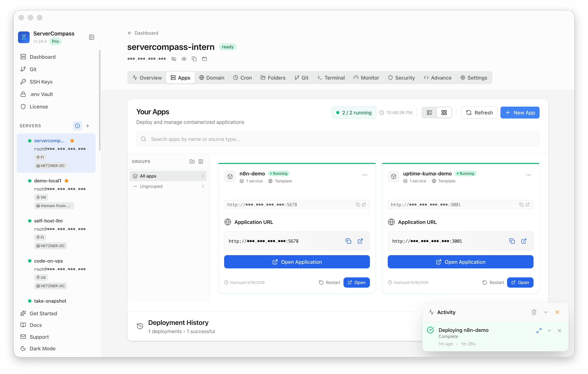Copy server IP address under servercompass-intern
Viewport: 588px width, 374px height.
pyautogui.click(x=194, y=59)
